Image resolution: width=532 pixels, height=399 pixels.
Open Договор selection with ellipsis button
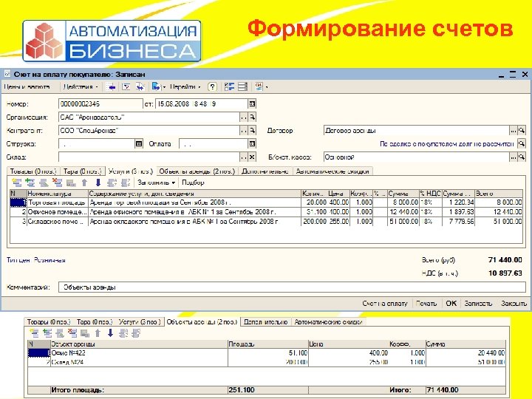pos(514,130)
